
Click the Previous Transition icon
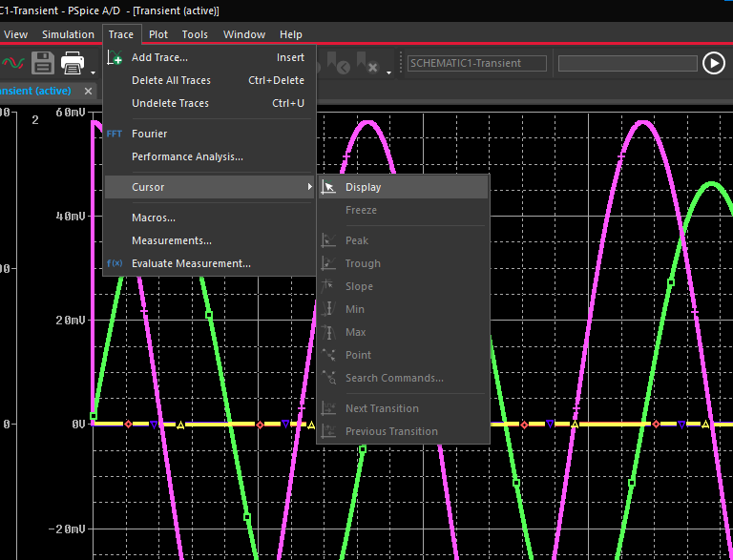click(x=328, y=431)
